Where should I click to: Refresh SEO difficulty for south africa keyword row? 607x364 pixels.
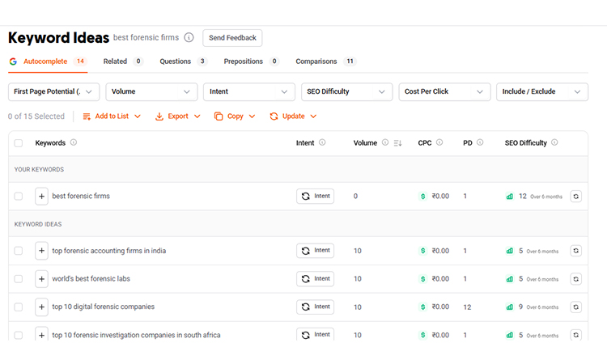click(576, 335)
